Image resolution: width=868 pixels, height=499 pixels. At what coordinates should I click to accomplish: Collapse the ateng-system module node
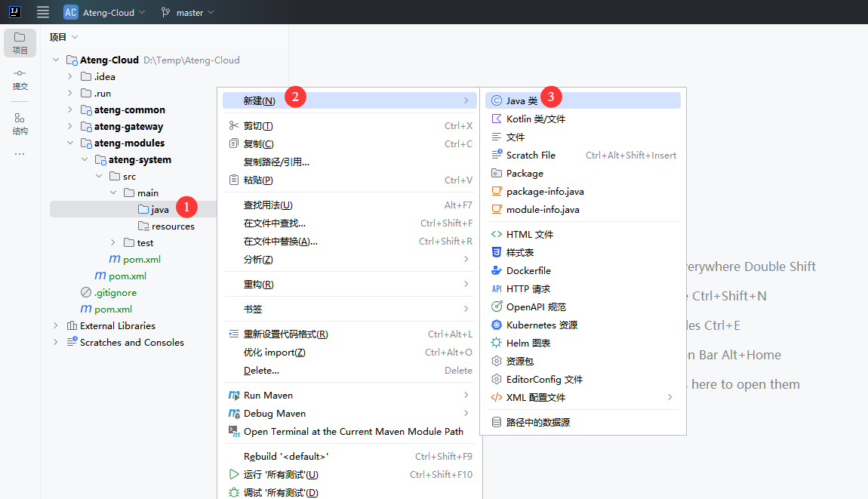coord(85,159)
